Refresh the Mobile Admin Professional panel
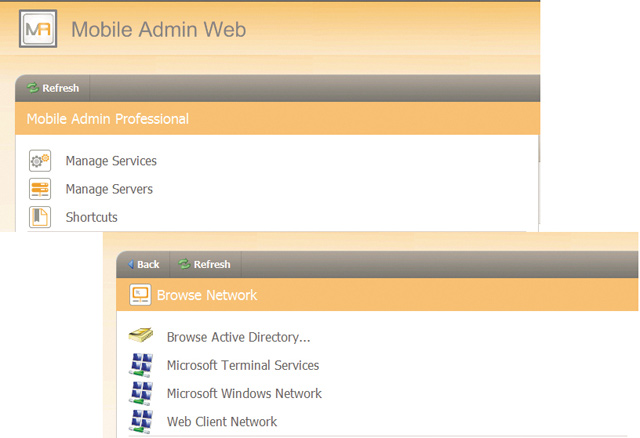Image resolution: width=640 pixels, height=438 pixels. (x=53, y=88)
